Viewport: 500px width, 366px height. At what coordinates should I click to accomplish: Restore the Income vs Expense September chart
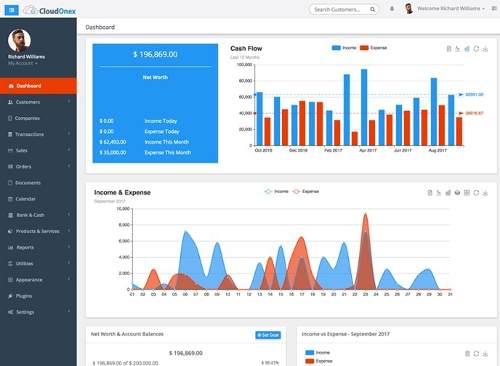coord(476,354)
